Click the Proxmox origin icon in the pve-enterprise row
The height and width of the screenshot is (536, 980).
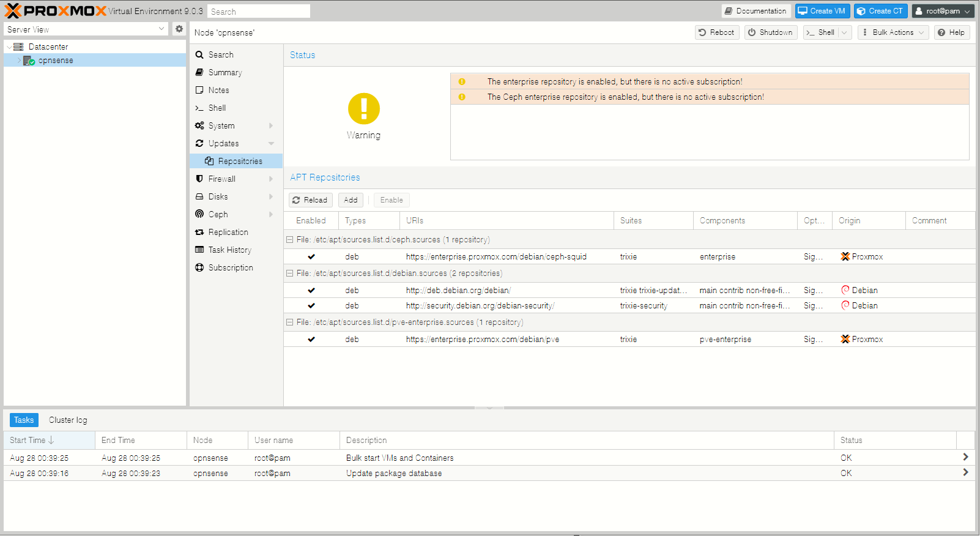(x=845, y=339)
